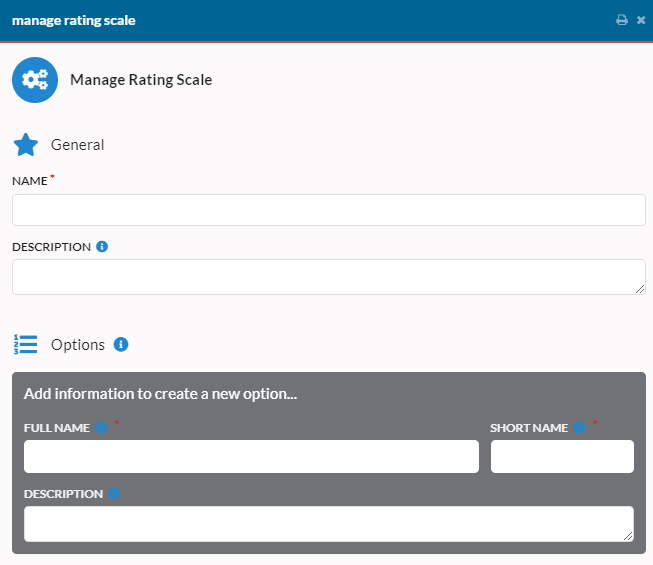The width and height of the screenshot is (653, 565).
Task: Grab resize handle of general Description textarea
Action: tap(640, 289)
